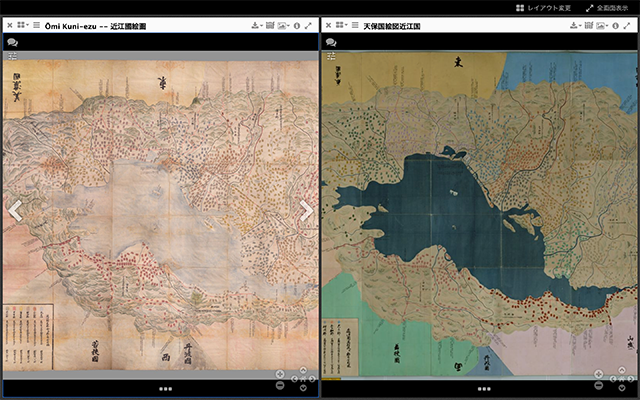
Task: Pan left on Ōmi Kuni-ezu map
Action: coord(294,379)
